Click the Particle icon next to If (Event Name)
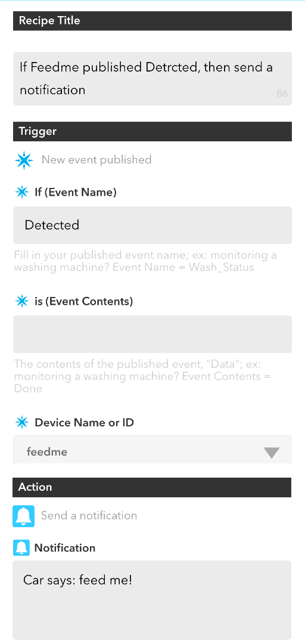The image size is (305, 644). point(22,192)
